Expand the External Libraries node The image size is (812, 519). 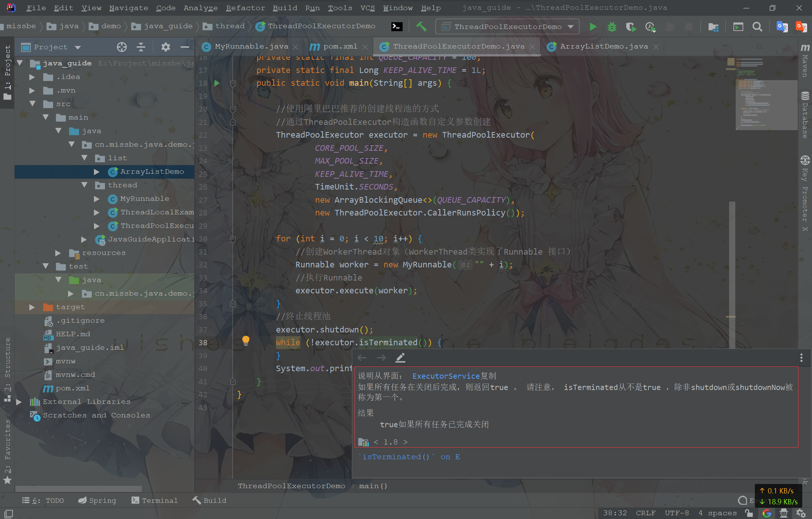coord(20,402)
